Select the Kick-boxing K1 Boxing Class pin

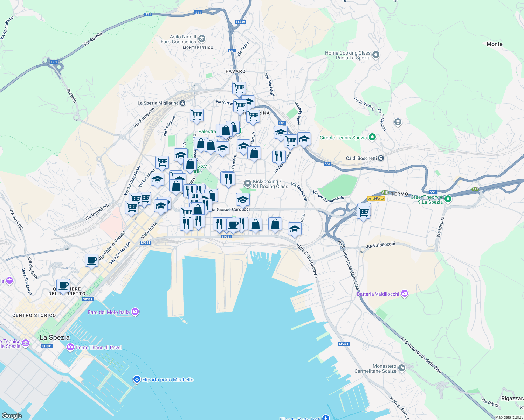click(248, 183)
